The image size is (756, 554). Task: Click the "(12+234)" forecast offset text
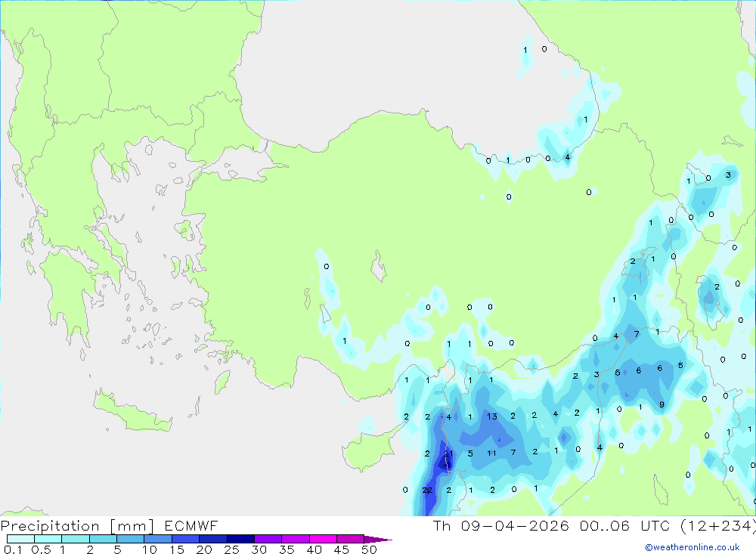pyautogui.click(x=718, y=526)
